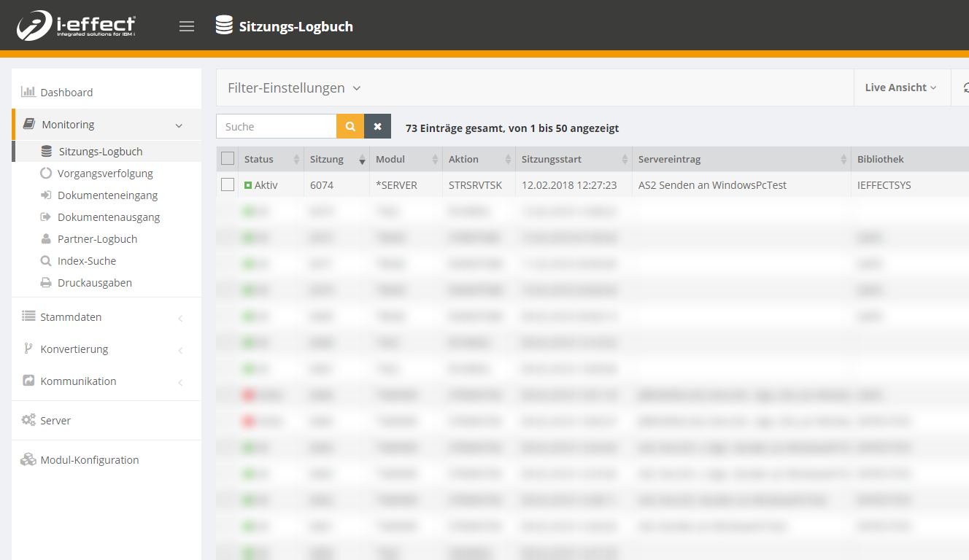Open Dashboard via its bar chart icon

28,92
